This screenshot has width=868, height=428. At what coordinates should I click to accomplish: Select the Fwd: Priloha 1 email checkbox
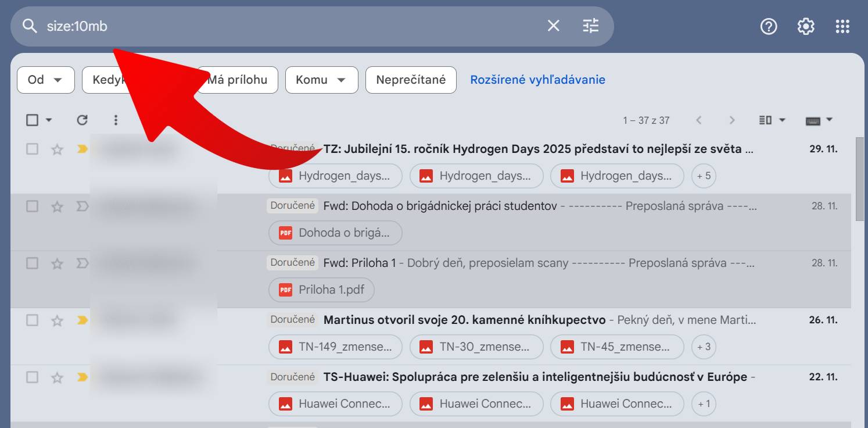(33, 263)
